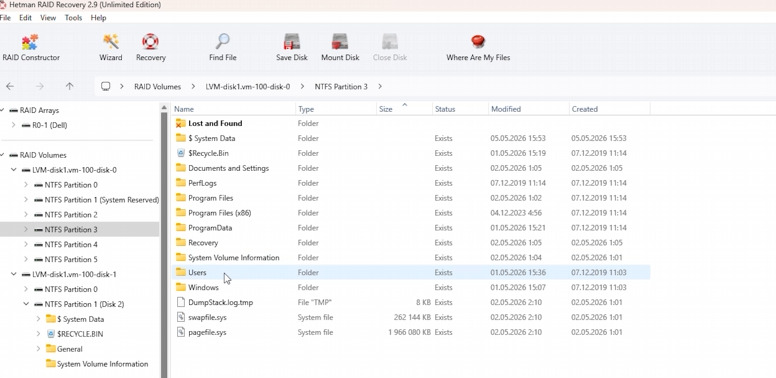Collapse NTFS Partition 1 (Disk 2)
776x378 pixels.
(x=26, y=304)
